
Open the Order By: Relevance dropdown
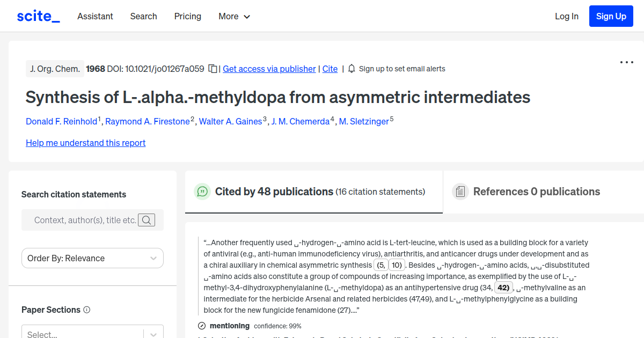92,258
